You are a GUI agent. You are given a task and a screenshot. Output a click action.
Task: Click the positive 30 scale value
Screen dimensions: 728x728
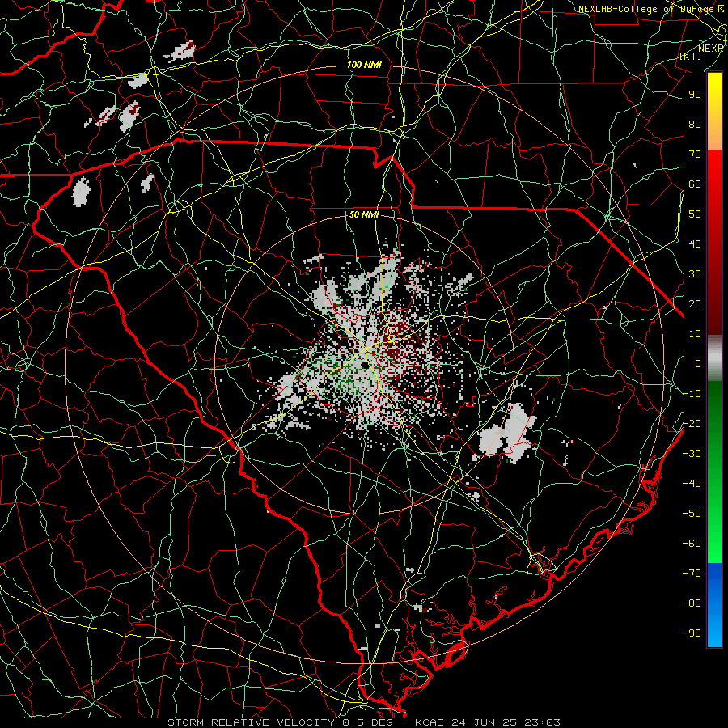695,274
